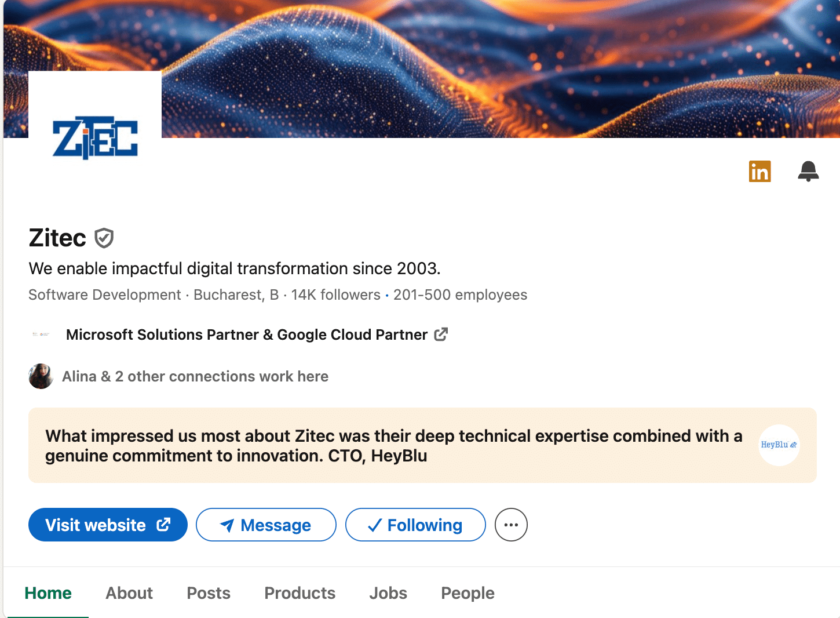The height and width of the screenshot is (618, 840).
Task: Click the checkmark icon in Following button
Action: click(375, 525)
